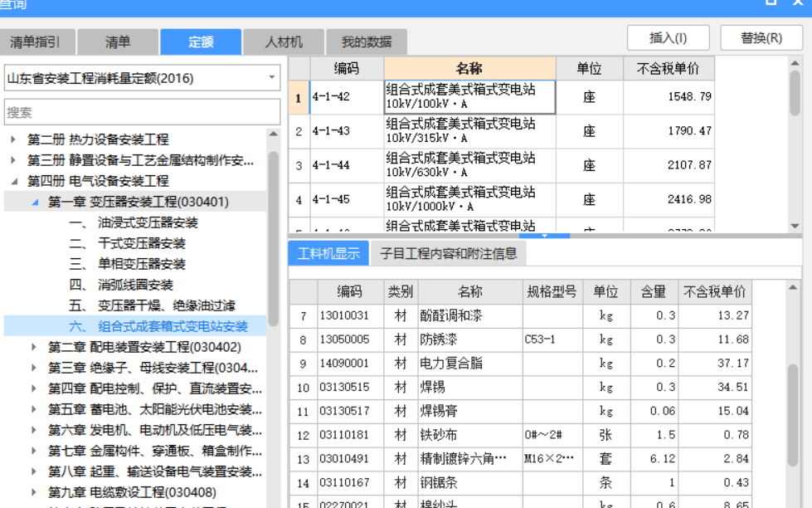Switch to 工料机显示 tab
The image size is (812, 508).
pos(328,253)
